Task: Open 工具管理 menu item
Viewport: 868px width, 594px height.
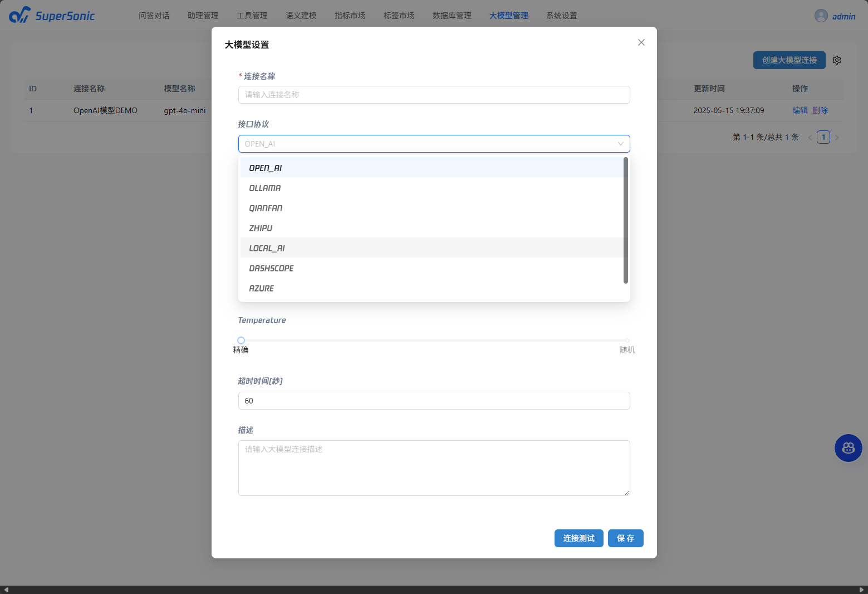Action: click(252, 16)
